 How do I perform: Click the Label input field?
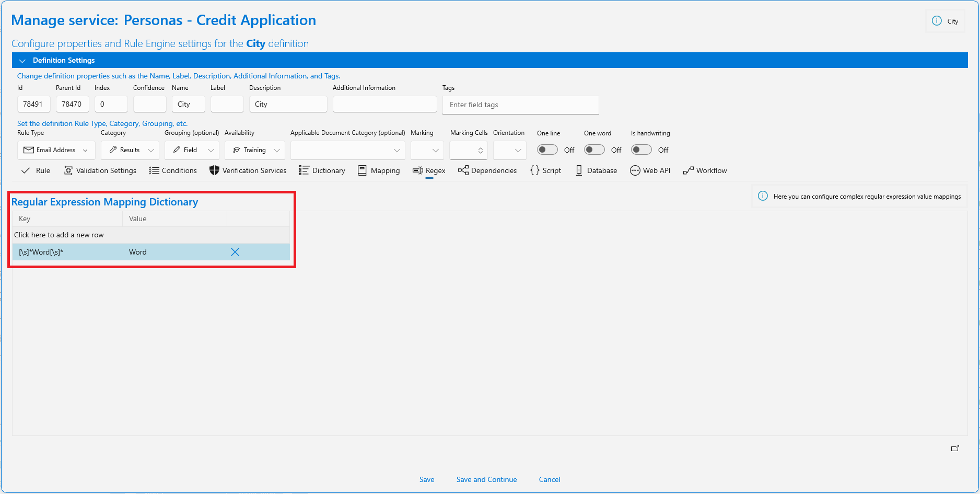click(227, 104)
